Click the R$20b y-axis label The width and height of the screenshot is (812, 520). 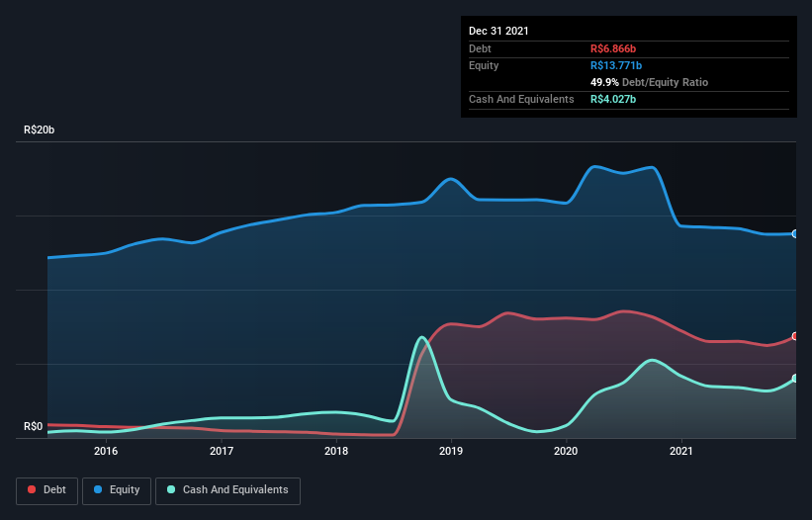(x=39, y=130)
